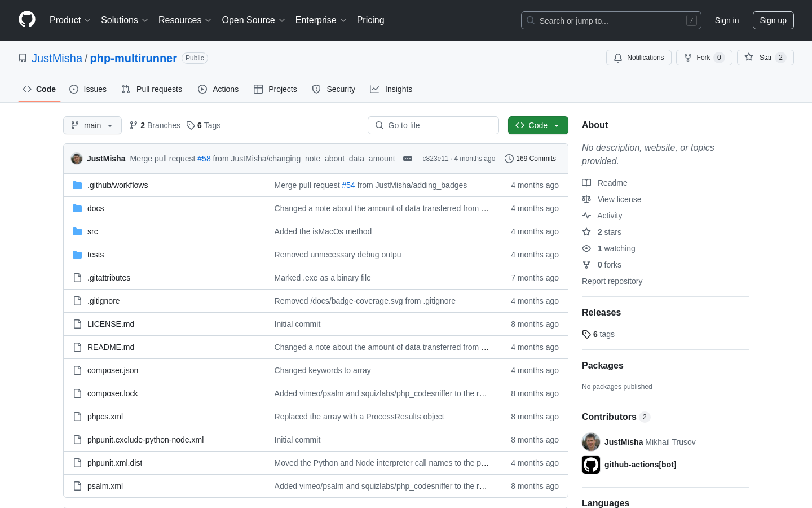The height and width of the screenshot is (508, 812).
Task: Open the Insights tab
Action: (391, 89)
